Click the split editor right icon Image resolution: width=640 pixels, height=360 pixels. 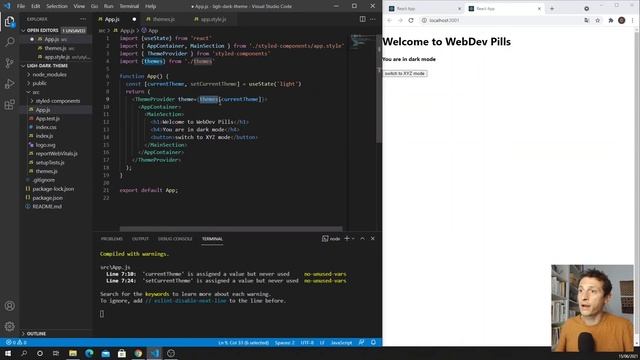point(362,19)
